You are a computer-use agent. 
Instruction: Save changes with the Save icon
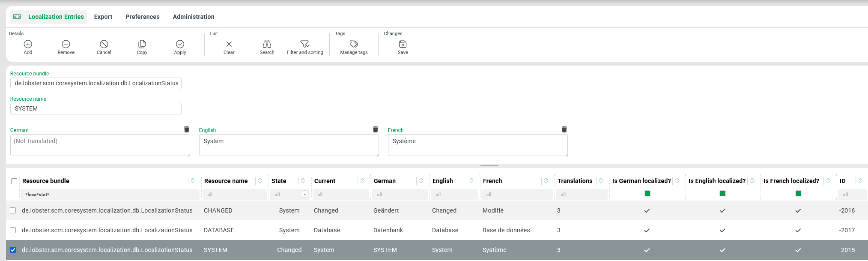click(x=403, y=44)
